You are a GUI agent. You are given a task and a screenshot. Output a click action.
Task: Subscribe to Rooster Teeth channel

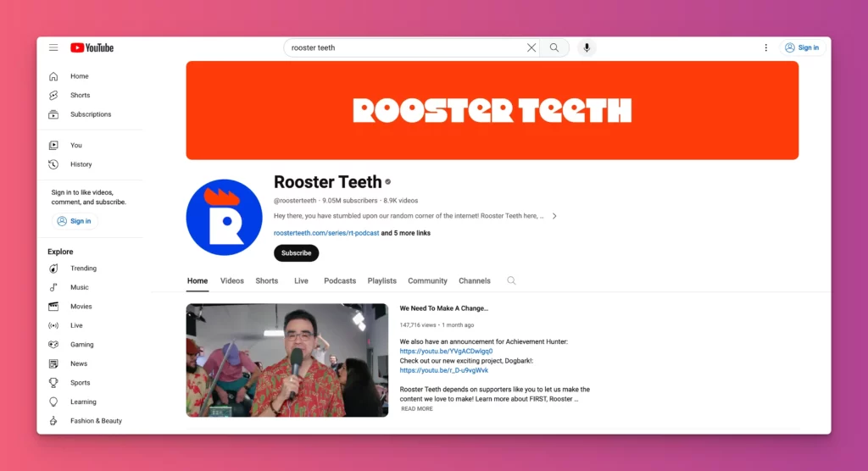coord(296,252)
